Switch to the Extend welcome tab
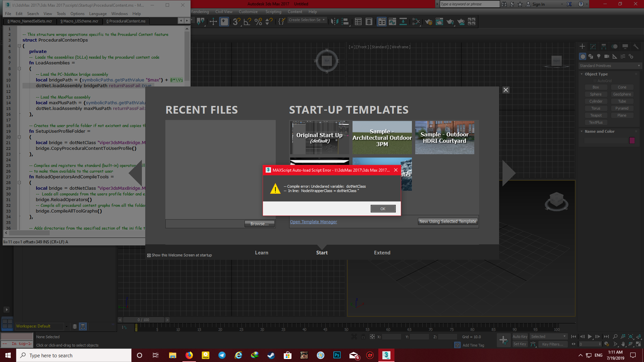 click(x=382, y=253)
